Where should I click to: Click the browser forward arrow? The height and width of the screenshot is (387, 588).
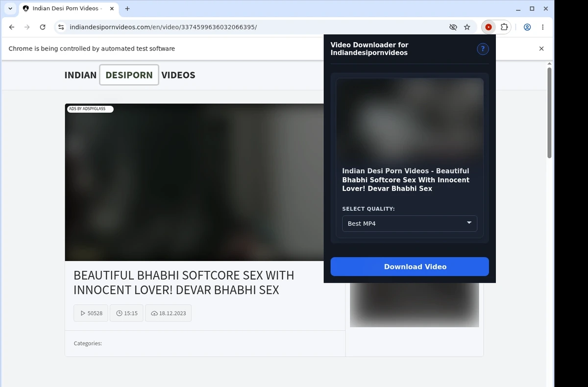(x=27, y=27)
